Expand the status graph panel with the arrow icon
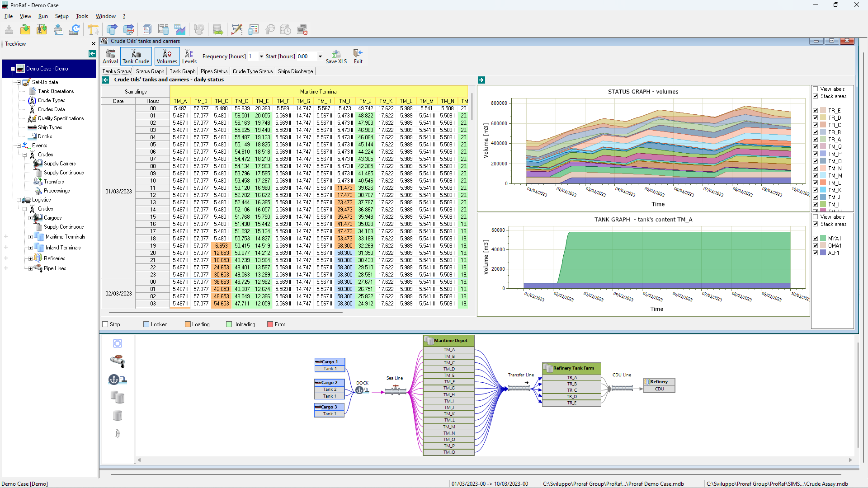 pyautogui.click(x=481, y=80)
